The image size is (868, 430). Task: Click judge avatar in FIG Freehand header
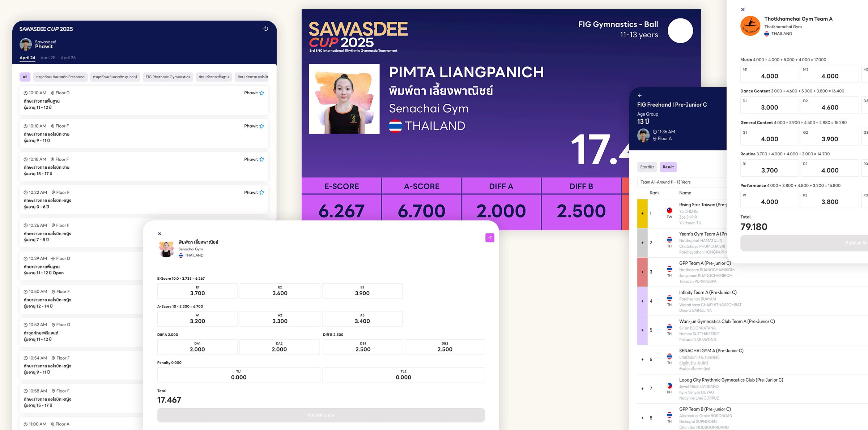coord(643,135)
